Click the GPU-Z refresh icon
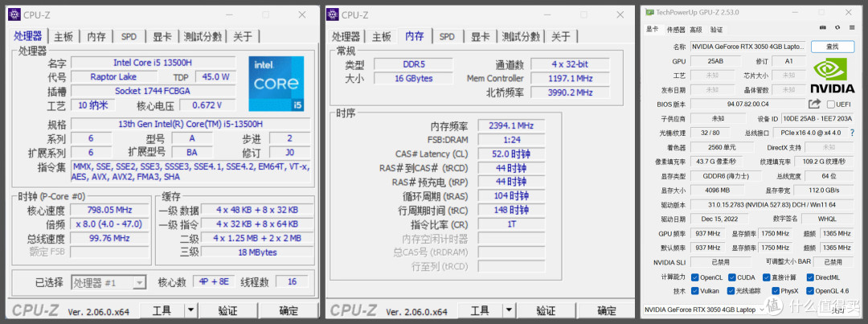This screenshot has width=868, height=324. pos(837,27)
